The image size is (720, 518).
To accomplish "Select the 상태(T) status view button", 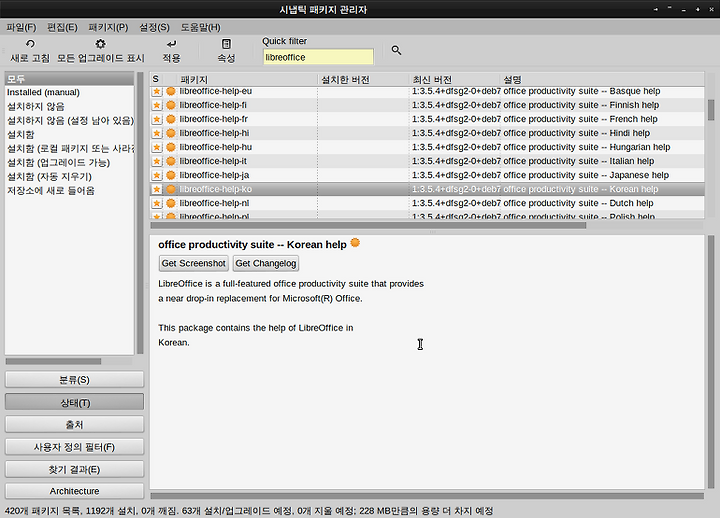I will click(x=74, y=402).
